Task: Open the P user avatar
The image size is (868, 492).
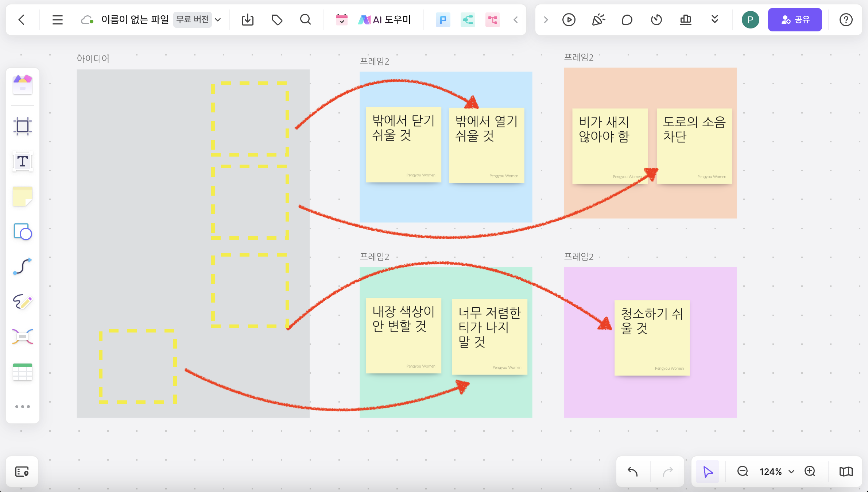Action: [751, 20]
